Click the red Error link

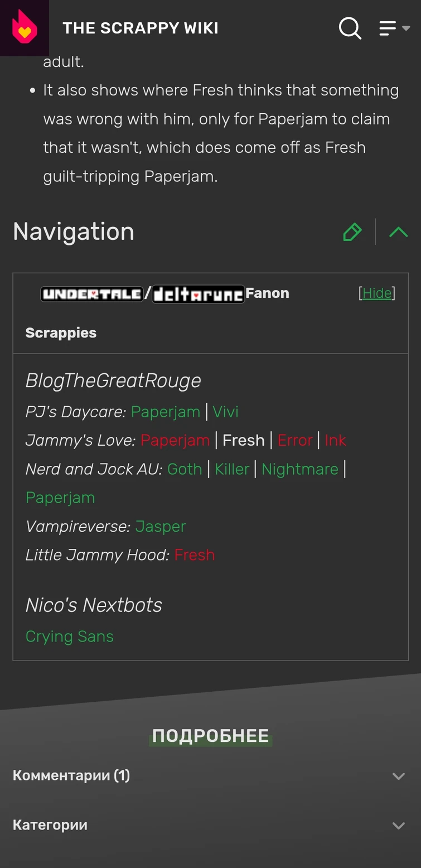295,440
